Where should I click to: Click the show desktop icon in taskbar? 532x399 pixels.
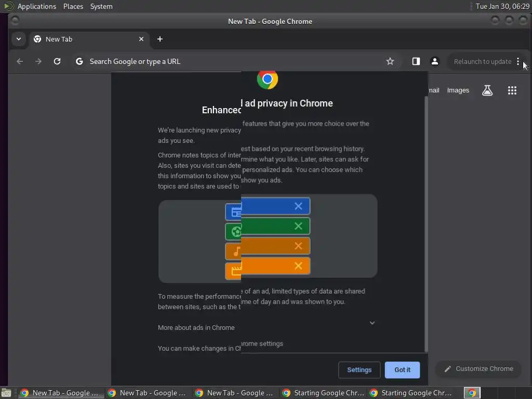coord(6,393)
